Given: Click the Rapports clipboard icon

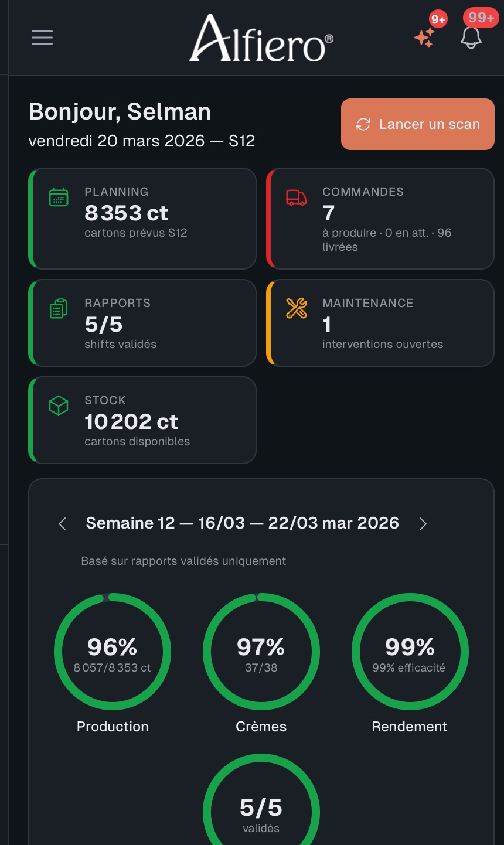Looking at the screenshot, I should tap(59, 309).
